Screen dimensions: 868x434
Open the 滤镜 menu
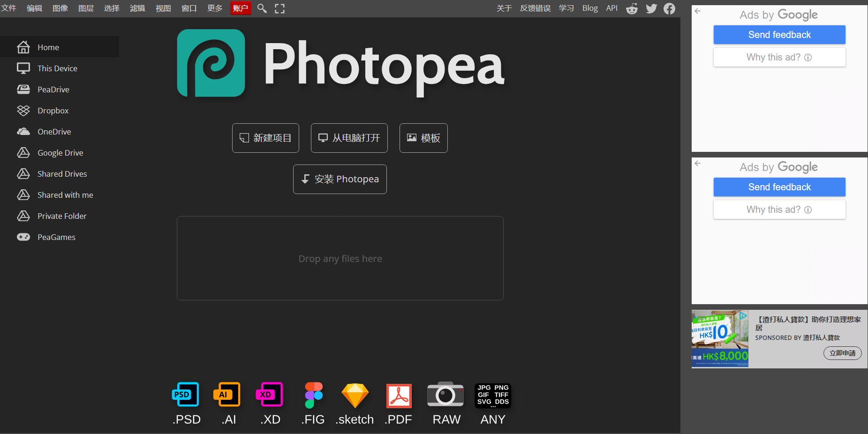point(137,8)
